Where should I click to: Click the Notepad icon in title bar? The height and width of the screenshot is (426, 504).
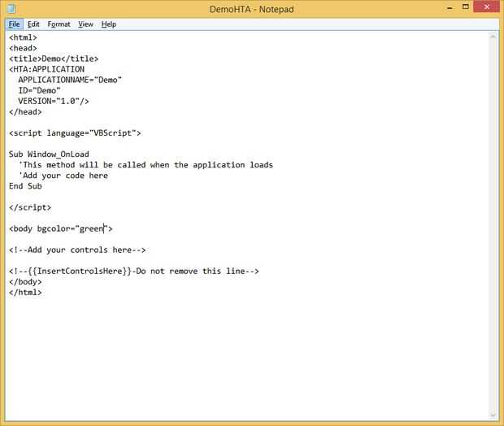coord(11,9)
